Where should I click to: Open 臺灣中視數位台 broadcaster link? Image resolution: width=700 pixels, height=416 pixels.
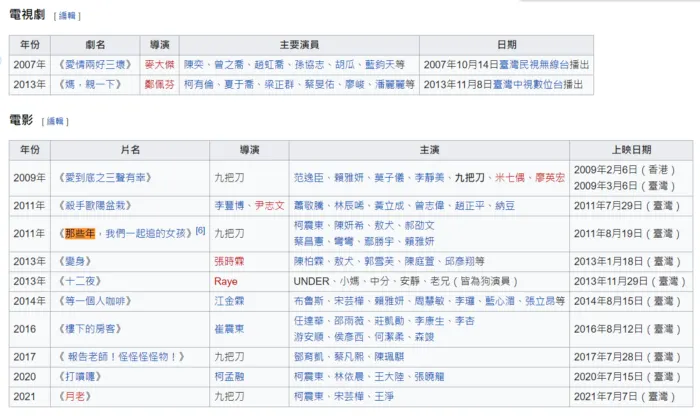pyautogui.click(x=527, y=84)
